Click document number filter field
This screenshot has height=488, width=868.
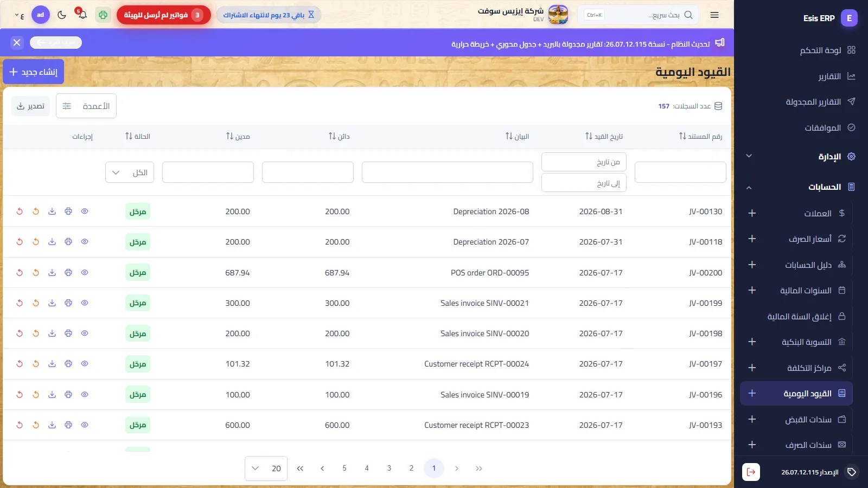point(680,172)
